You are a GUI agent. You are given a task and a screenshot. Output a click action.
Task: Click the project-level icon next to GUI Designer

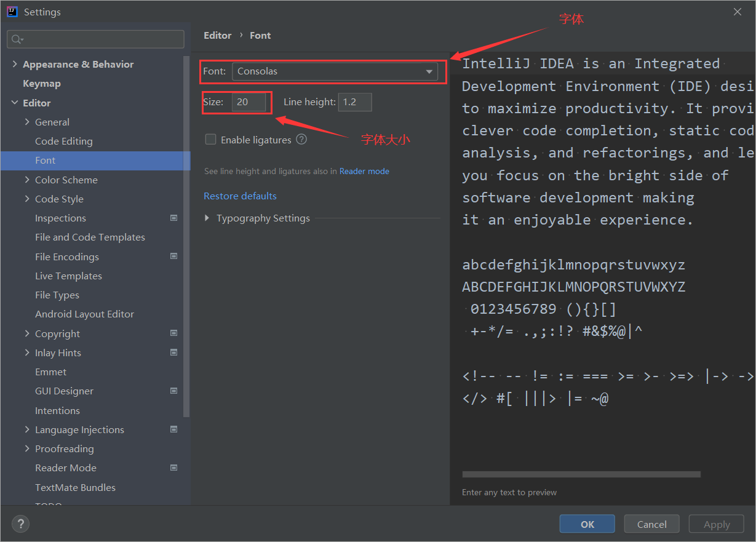pos(174,391)
